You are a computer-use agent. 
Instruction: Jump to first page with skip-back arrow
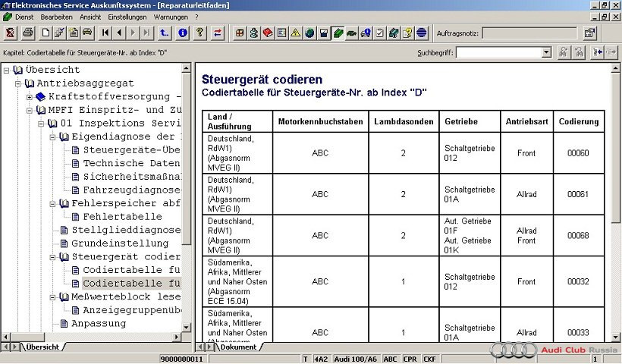105,33
